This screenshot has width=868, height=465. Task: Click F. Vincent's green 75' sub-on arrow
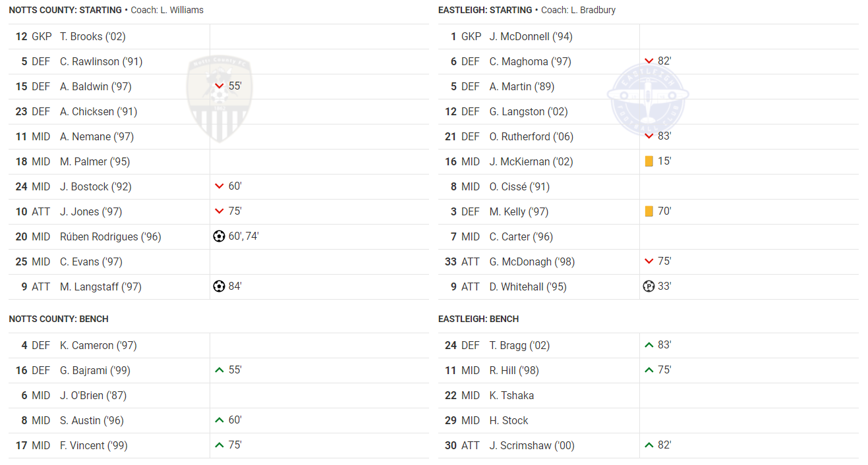219,445
